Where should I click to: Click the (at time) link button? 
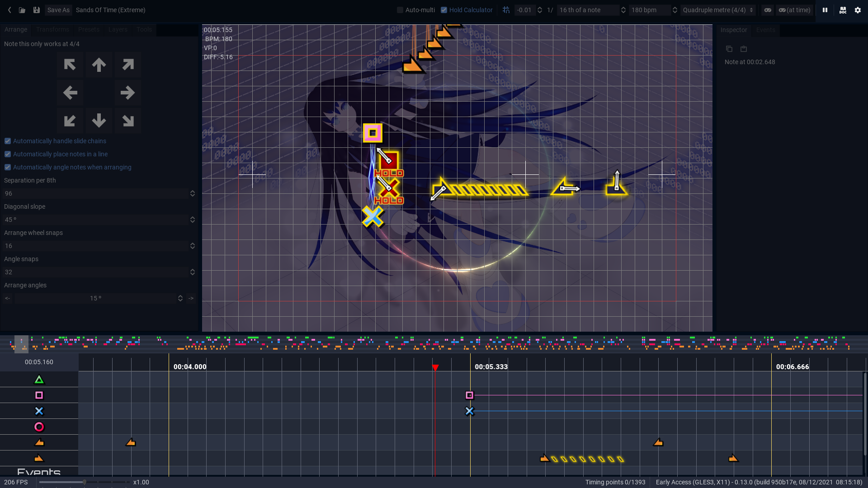pos(794,10)
